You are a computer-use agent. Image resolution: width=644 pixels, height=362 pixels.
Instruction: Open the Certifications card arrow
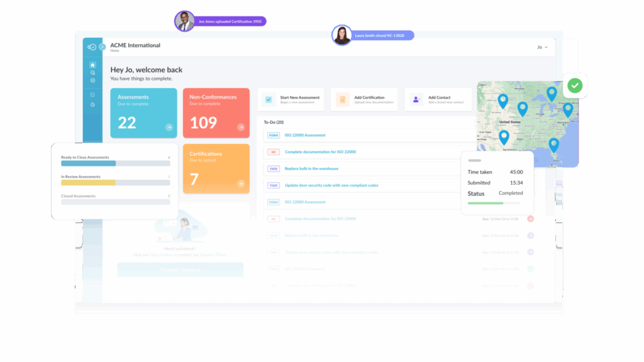(x=241, y=184)
